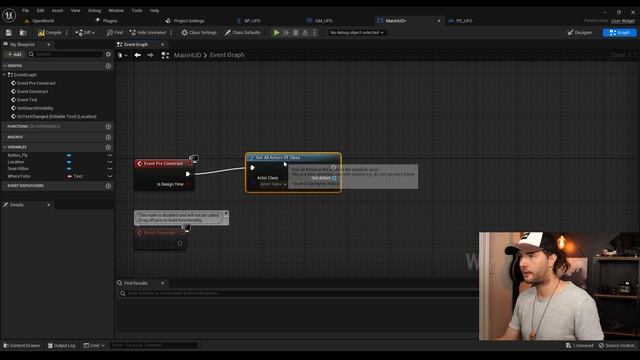Viewport: 640px width, 360px height.
Task: Add a new graph with plus icon
Action: (x=108, y=66)
